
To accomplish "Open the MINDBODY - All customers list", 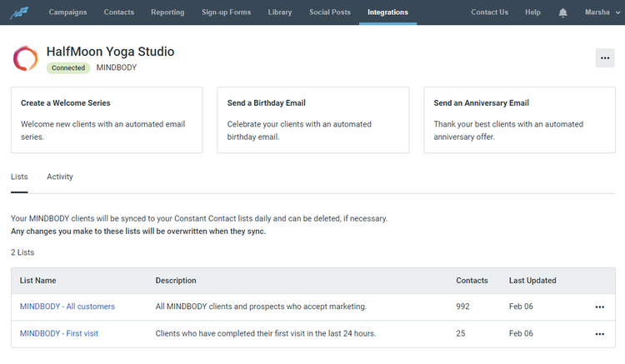I will click(67, 307).
